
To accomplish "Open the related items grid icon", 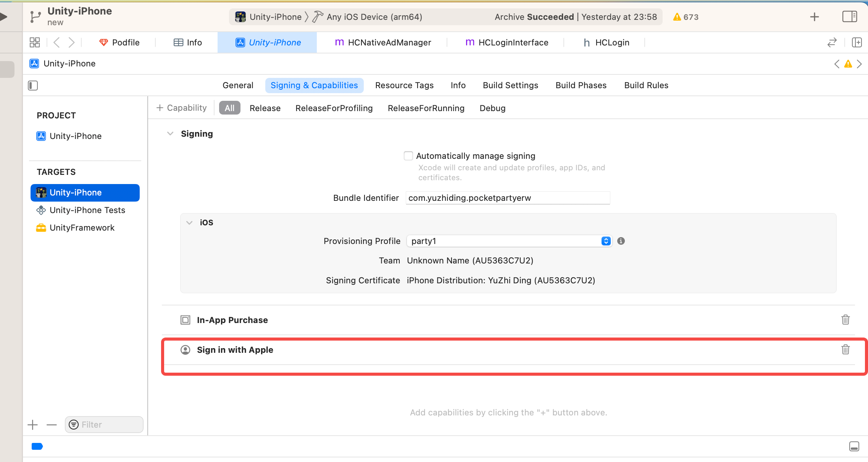I will [35, 42].
